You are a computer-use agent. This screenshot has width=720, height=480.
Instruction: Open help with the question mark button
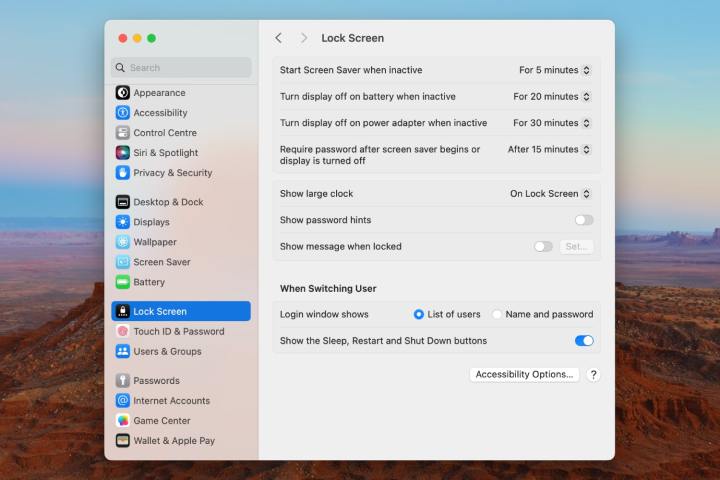593,375
